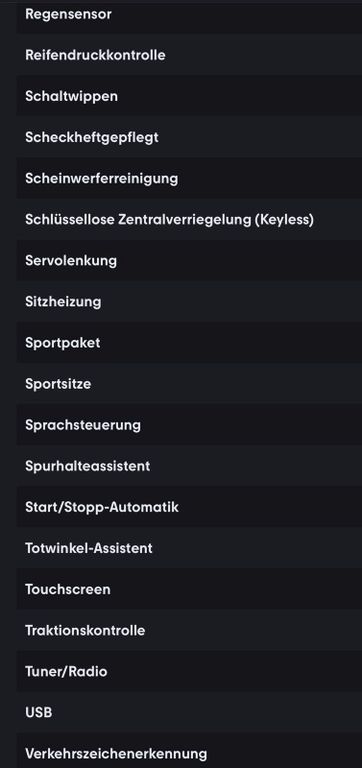
Task: Click the Reifendruckkontrolle row
Action: click(x=189, y=55)
